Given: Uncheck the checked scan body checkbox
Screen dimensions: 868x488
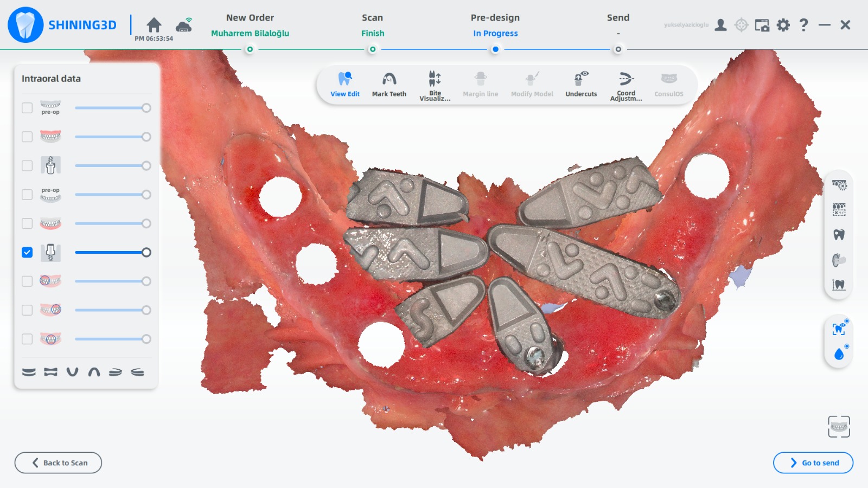Looking at the screenshot, I should 27,253.
